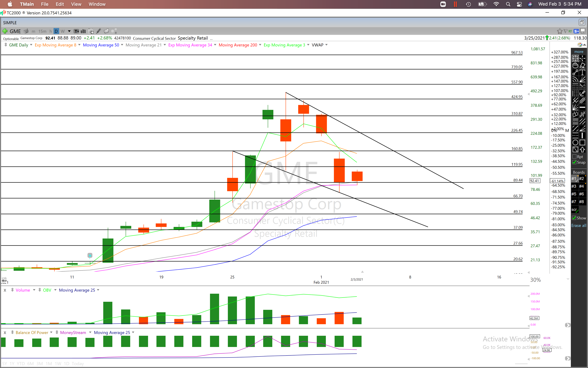Select the circle shape drawing tool

point(575,143)
